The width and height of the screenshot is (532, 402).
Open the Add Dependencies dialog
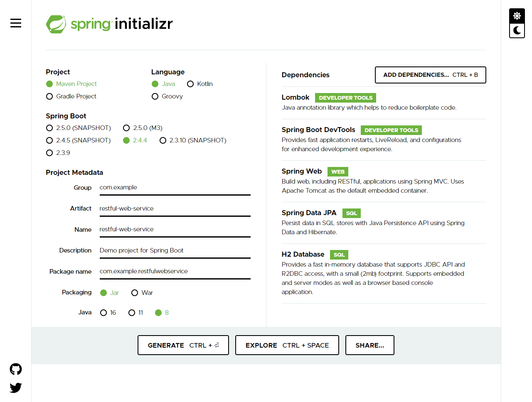tap(430, 75)
